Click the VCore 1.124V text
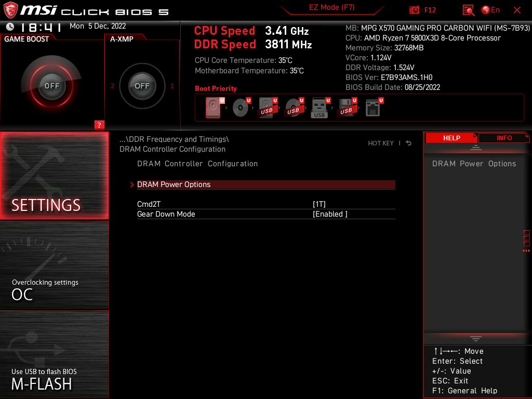 coord(368,58)
